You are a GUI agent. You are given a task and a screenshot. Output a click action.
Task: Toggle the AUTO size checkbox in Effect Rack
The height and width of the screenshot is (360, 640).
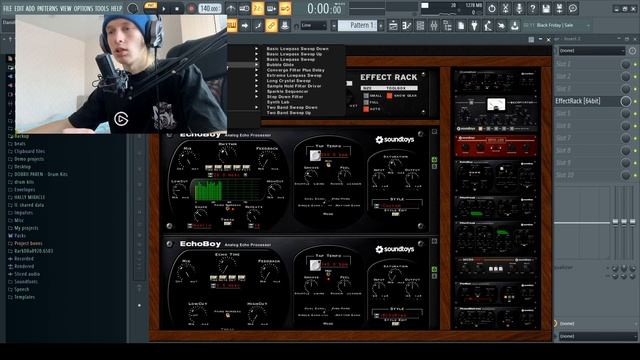(366, 109)
